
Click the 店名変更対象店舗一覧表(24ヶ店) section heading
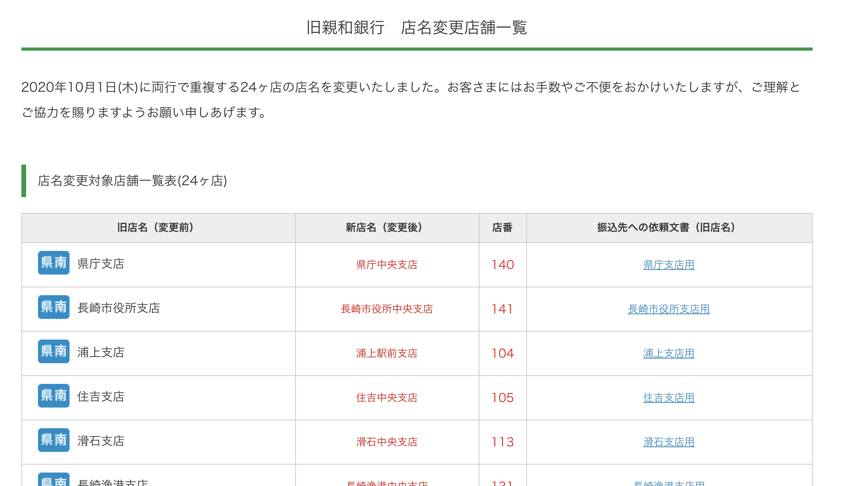(132, 181)
